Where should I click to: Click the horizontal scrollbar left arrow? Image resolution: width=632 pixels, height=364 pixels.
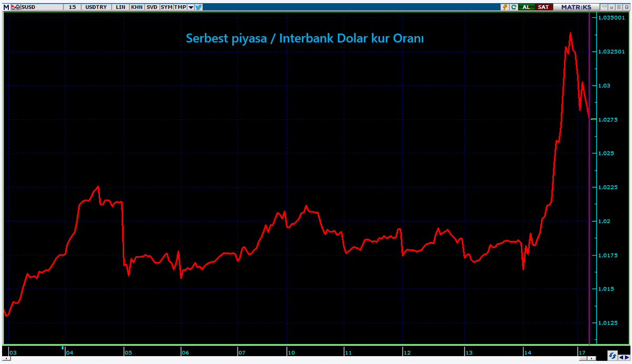coord(7,358)
